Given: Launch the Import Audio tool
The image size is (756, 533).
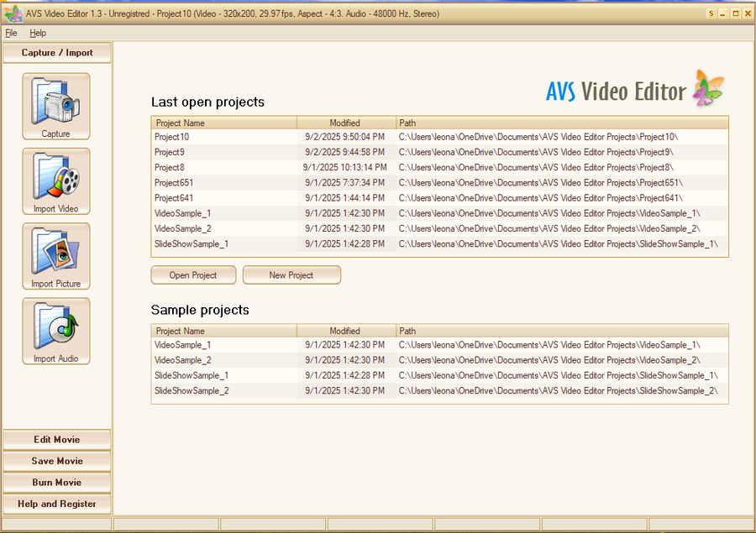Looking at the screenshot, I should [56, 331].
